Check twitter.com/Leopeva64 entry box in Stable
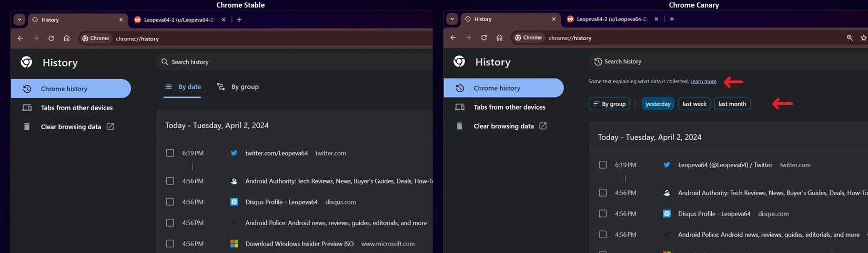Image resolution: width=868 pixels, height=253 pixels. [170, 153]
